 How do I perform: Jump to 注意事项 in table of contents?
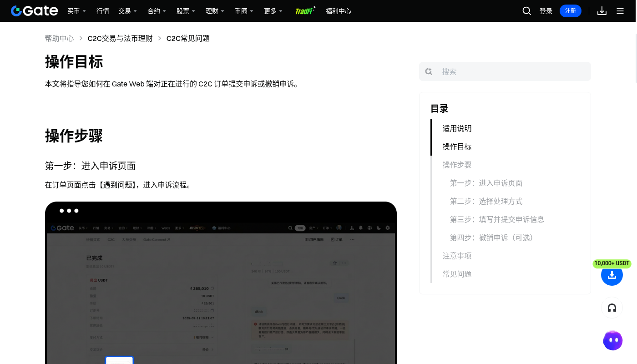[457, 256]
